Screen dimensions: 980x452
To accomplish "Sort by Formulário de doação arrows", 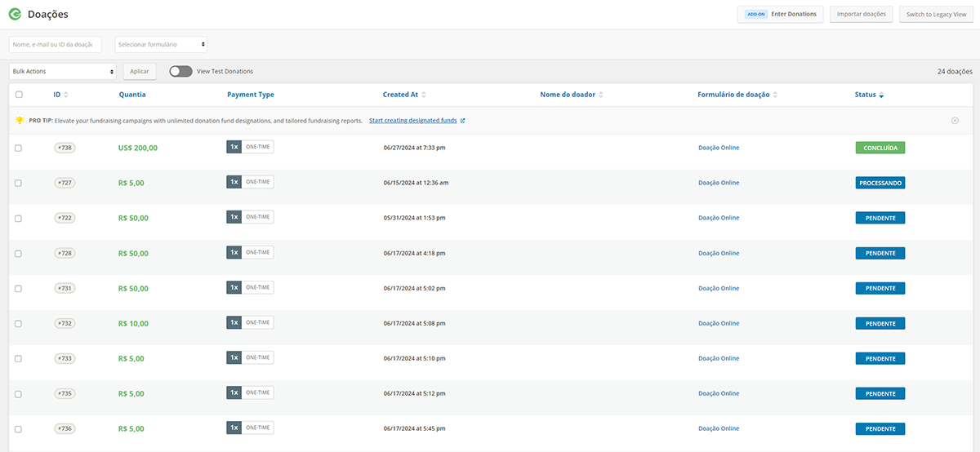I will (x=775, y=95).
